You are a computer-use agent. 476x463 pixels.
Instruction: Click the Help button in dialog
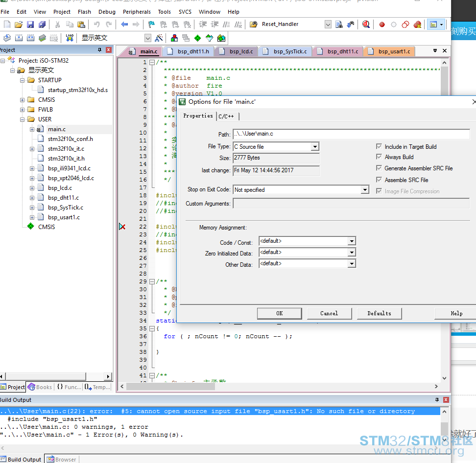[x=456, y=313]
